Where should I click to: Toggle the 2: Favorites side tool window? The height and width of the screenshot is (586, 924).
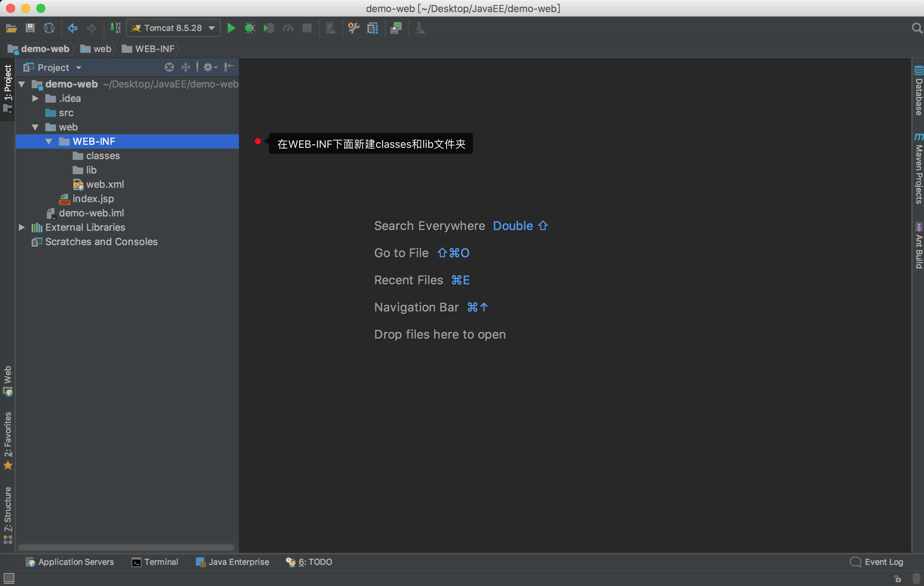pyautogui.click(x=8, y=440)
